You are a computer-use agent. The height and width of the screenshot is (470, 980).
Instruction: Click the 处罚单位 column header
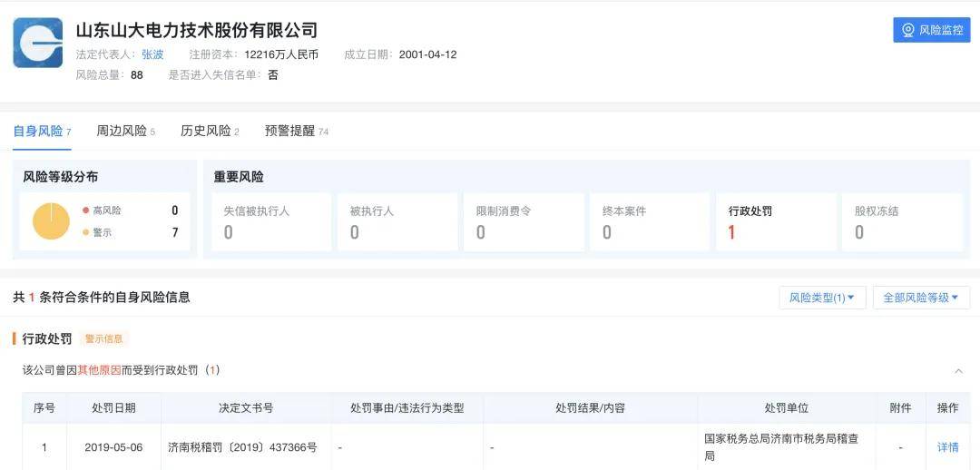click(786, 408)
